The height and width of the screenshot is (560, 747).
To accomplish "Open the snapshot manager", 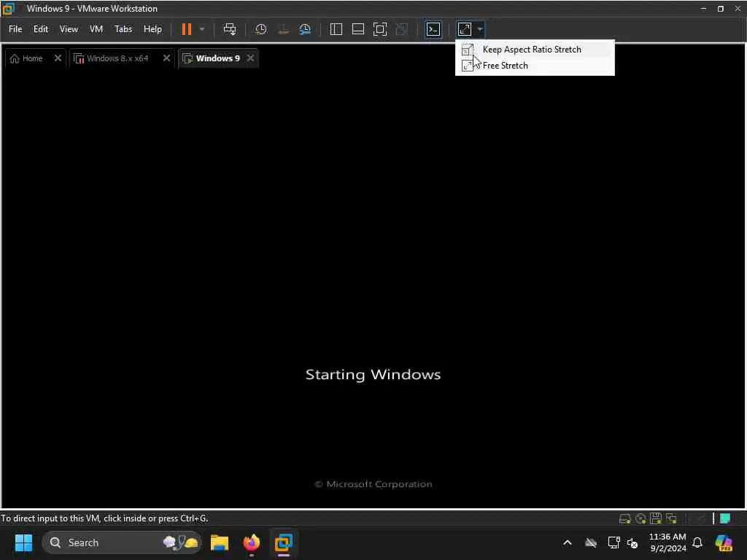I will coord(305,29).
